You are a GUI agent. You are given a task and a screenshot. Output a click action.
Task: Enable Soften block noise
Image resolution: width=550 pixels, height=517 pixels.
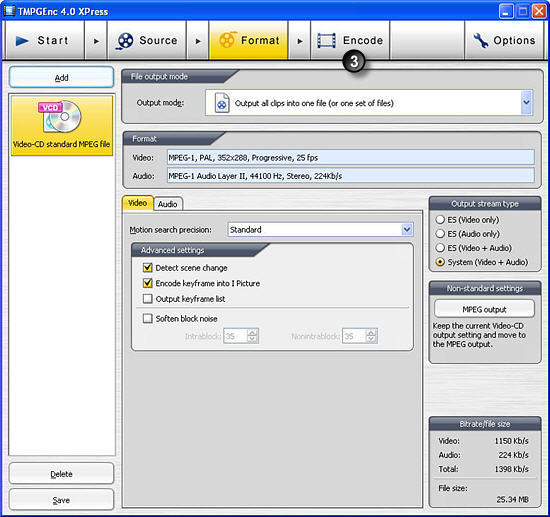coord(148,318)
